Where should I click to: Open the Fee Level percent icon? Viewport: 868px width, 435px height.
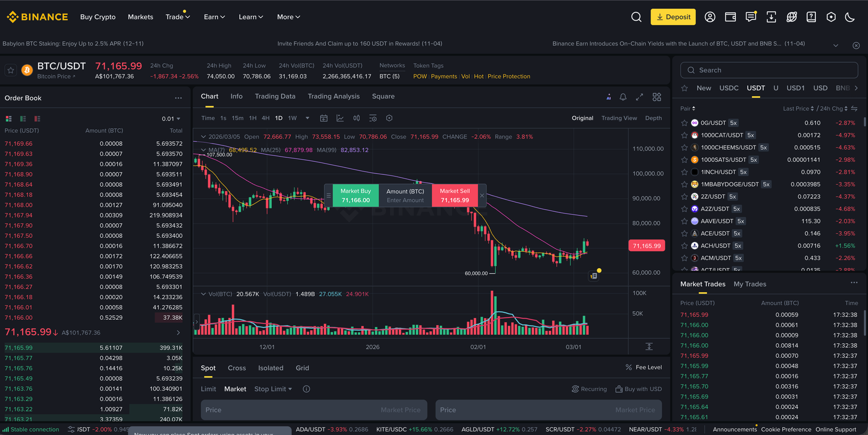coord(629,368)
